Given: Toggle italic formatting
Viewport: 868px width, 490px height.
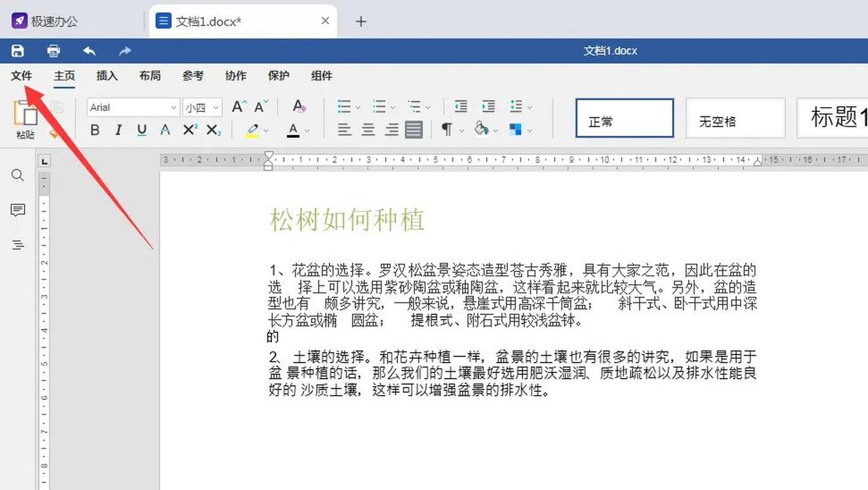Looking at the screenshot, I should point(118,130).
